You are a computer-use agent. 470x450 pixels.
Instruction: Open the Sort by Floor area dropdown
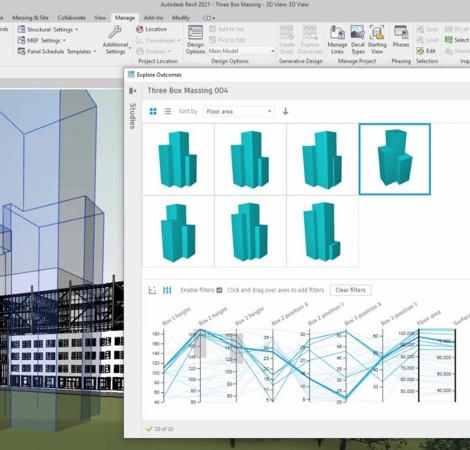(x=239, y=111)
